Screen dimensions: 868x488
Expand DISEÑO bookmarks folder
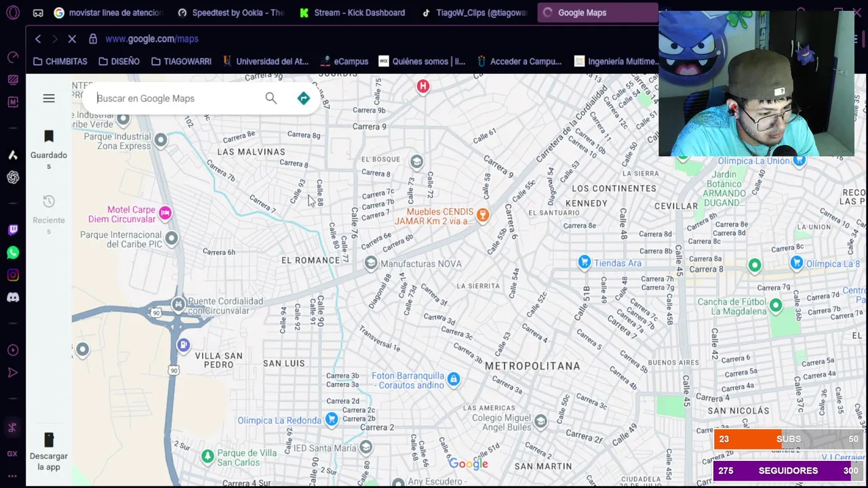click(119, 62)
